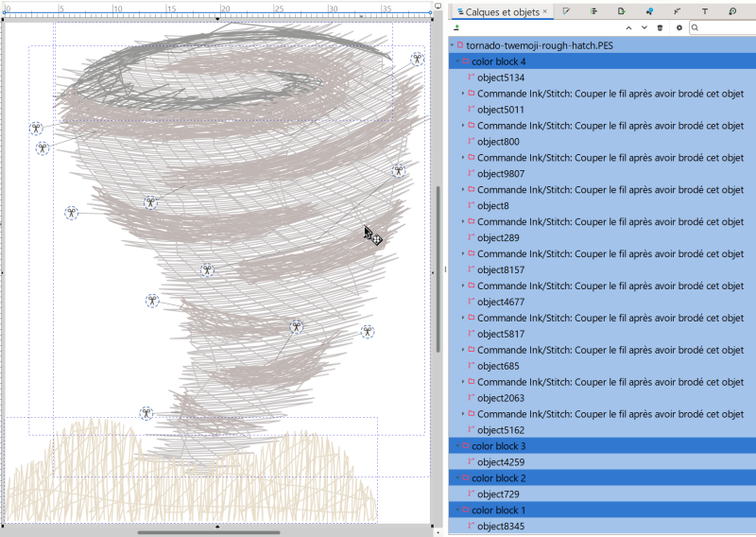
Task: Select the color block 3 layer
Action: 602,446
